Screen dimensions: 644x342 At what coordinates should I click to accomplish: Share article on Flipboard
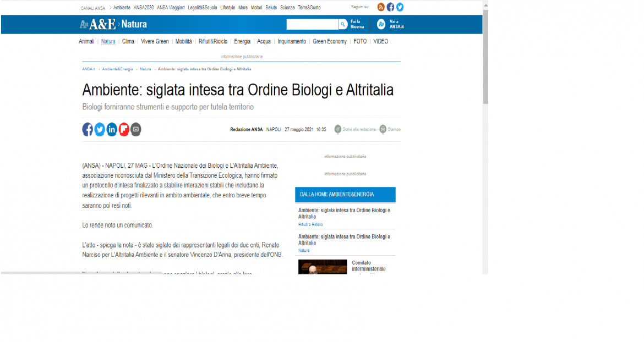point(124,129)
